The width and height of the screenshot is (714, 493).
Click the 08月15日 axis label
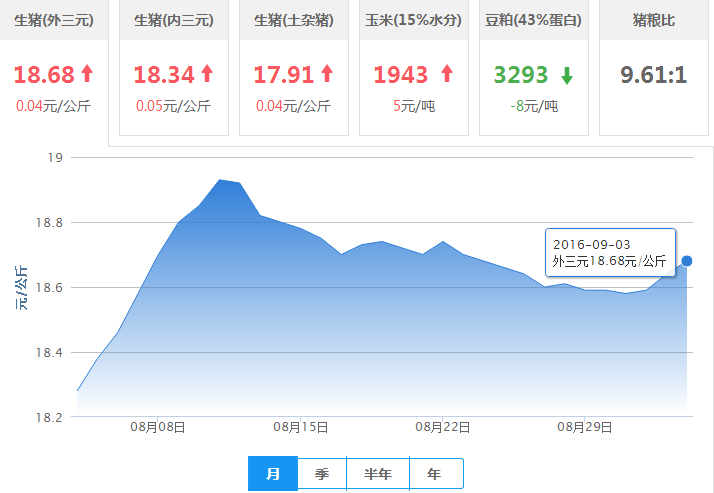pyautogui.click(x=301, y=427)
